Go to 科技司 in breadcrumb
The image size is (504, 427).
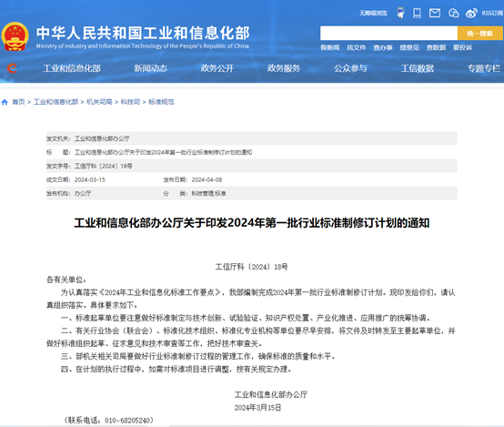130,102
